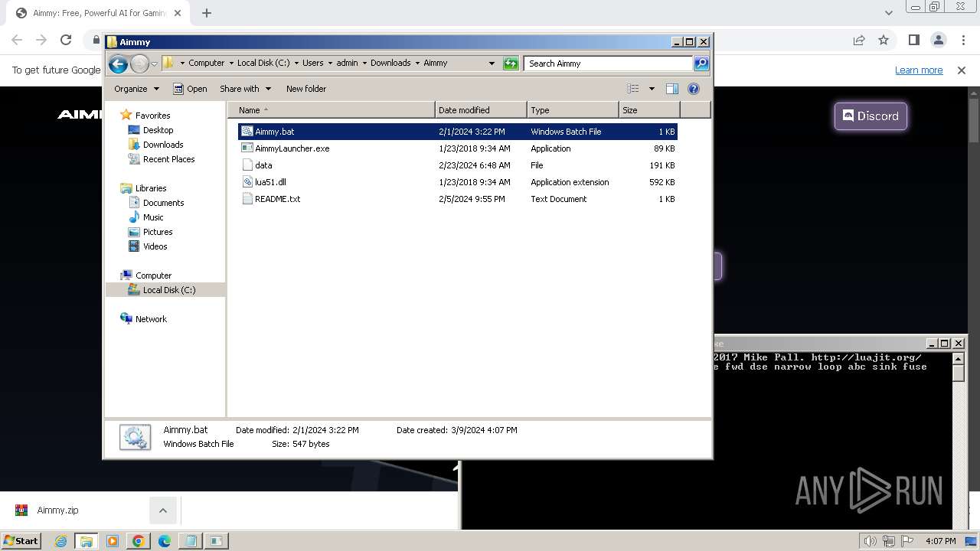The image size is (980, 551).
Task: Open Chrome three-dot menu
Action: click(963, 40)
